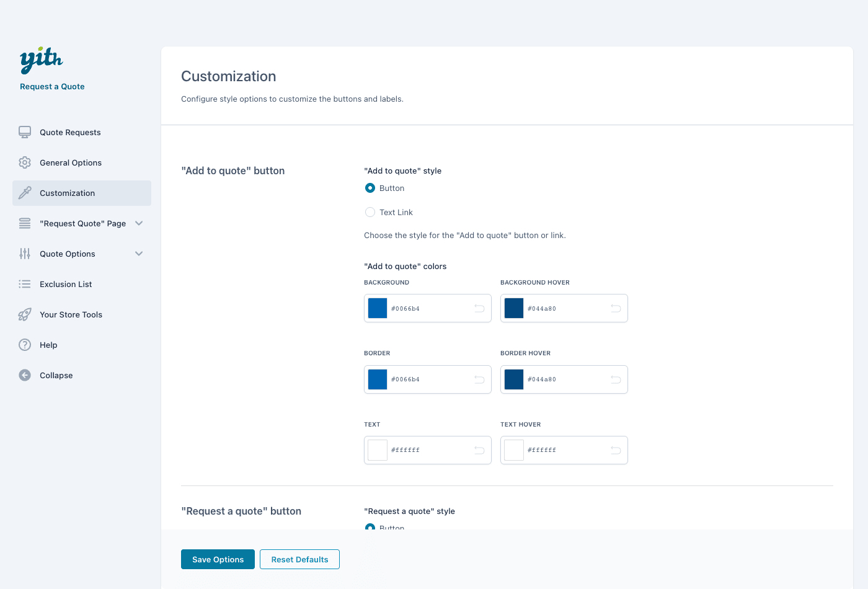Click the Save Options button
The height and width of the screenshot is (589, 868).
tap(218, 559)
